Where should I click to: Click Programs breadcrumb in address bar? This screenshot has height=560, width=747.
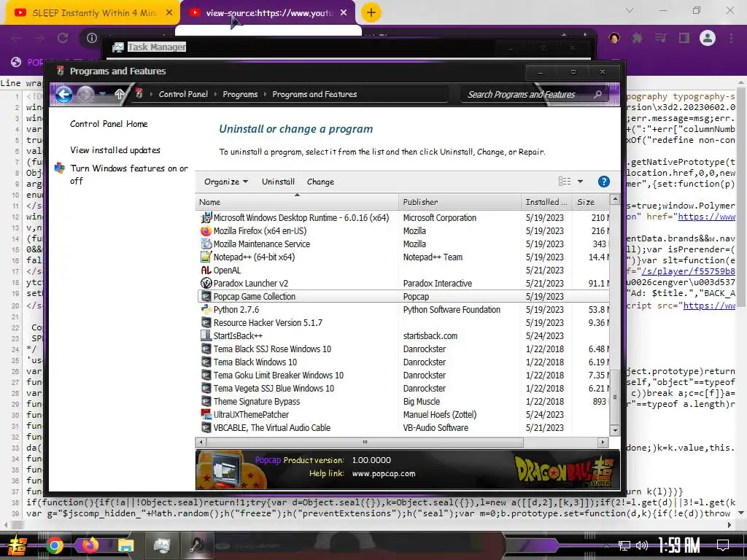[x=240, y=94]
